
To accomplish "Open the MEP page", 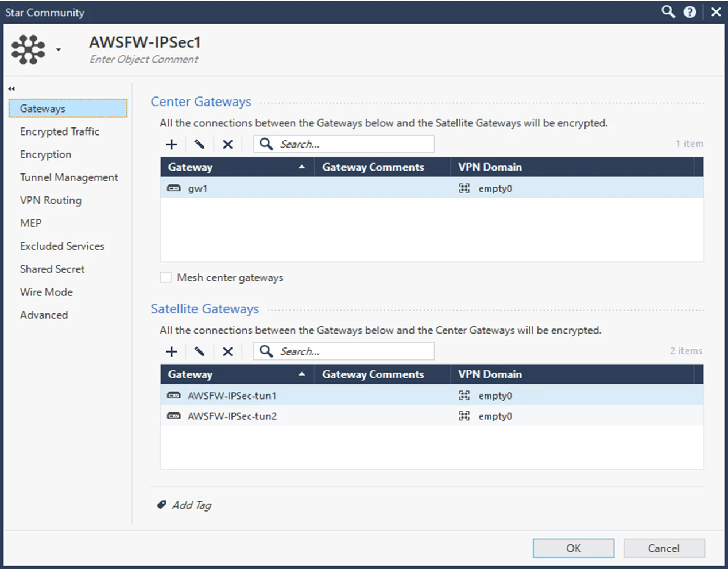I will click(x=31, y=223).
